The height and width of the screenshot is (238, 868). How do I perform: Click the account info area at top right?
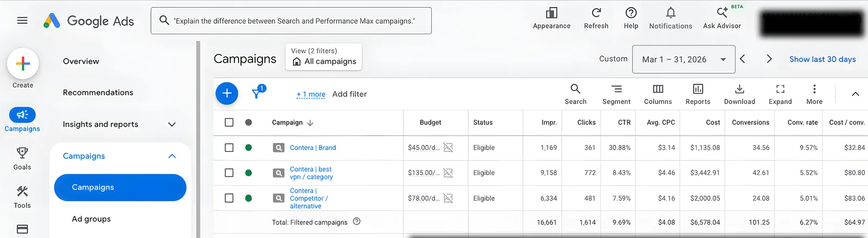tap(812, 24)
